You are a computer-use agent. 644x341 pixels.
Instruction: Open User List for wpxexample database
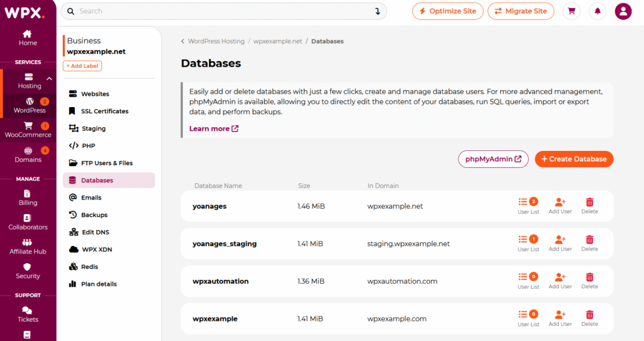(528, 318)
